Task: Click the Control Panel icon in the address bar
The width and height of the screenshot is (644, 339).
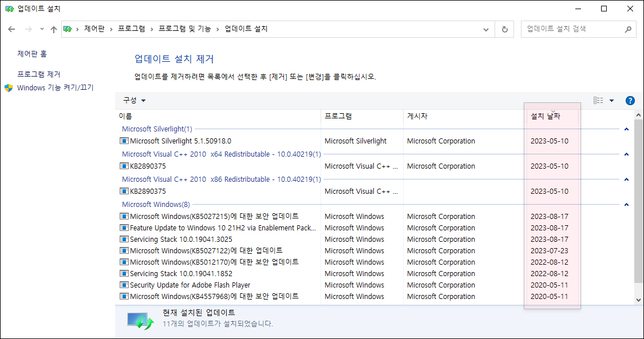Action: 68,29
